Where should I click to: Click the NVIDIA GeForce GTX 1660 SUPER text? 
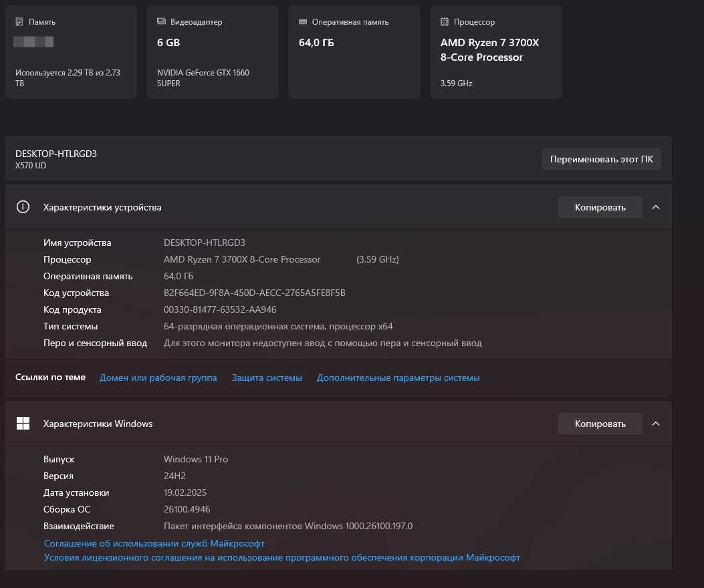click(203, 78)
